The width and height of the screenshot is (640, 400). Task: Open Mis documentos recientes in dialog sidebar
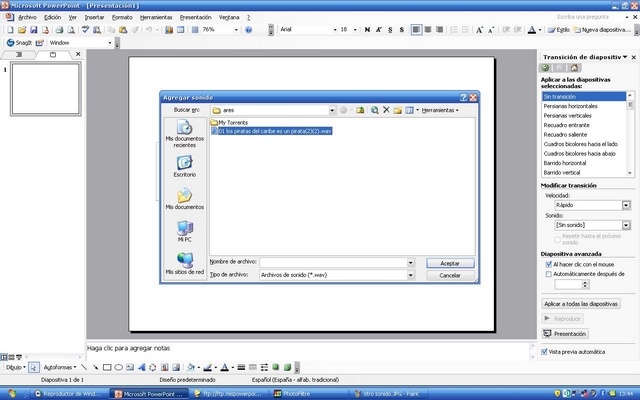[184, 134]
